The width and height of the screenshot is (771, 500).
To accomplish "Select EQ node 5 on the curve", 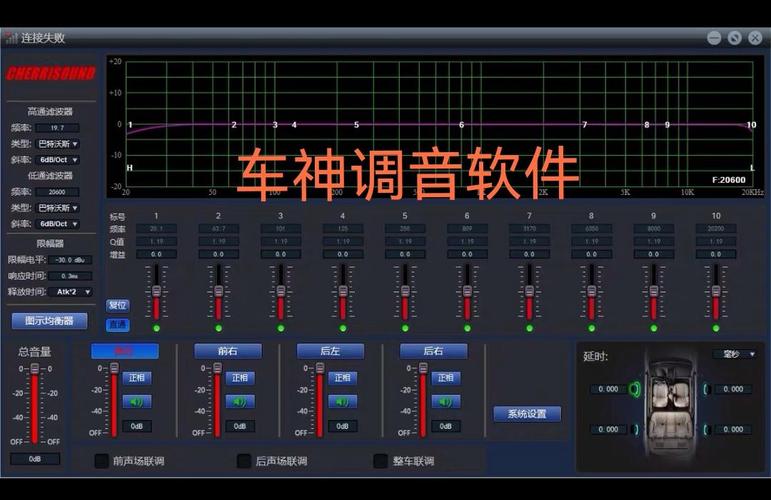I will [356, 125].
